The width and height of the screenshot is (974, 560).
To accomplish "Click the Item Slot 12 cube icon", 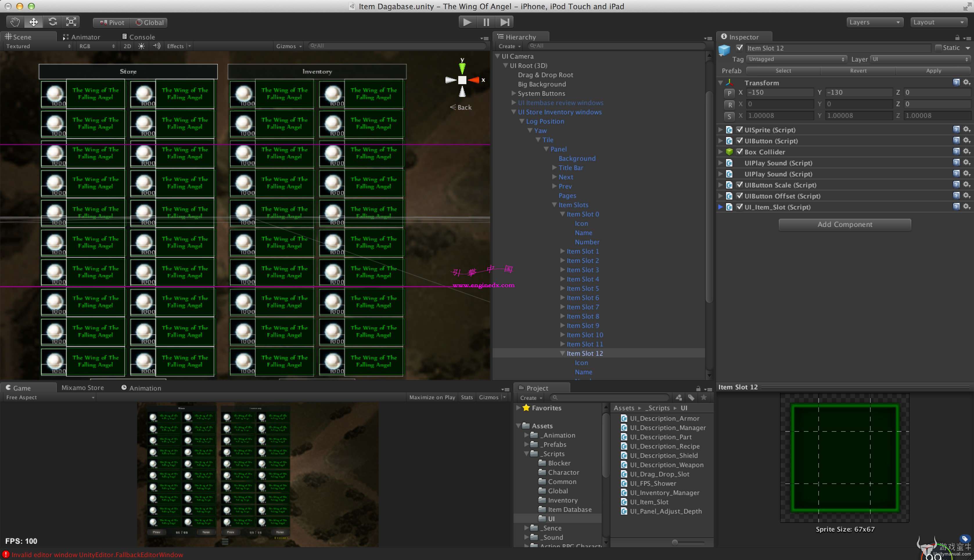I will 724,50.
